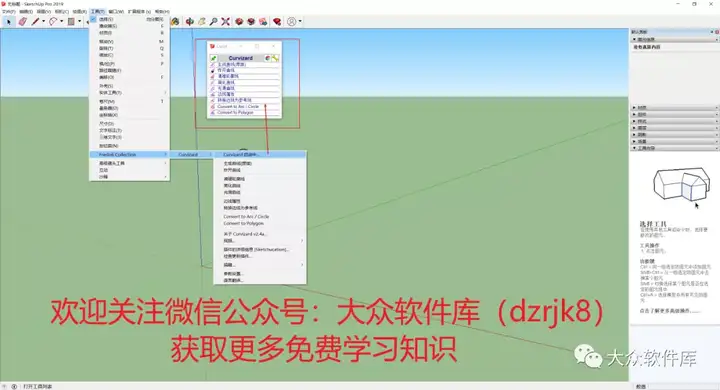
Task: Toggle the checked 选择(S) item in Tools menu
Action: pos(129,19)
